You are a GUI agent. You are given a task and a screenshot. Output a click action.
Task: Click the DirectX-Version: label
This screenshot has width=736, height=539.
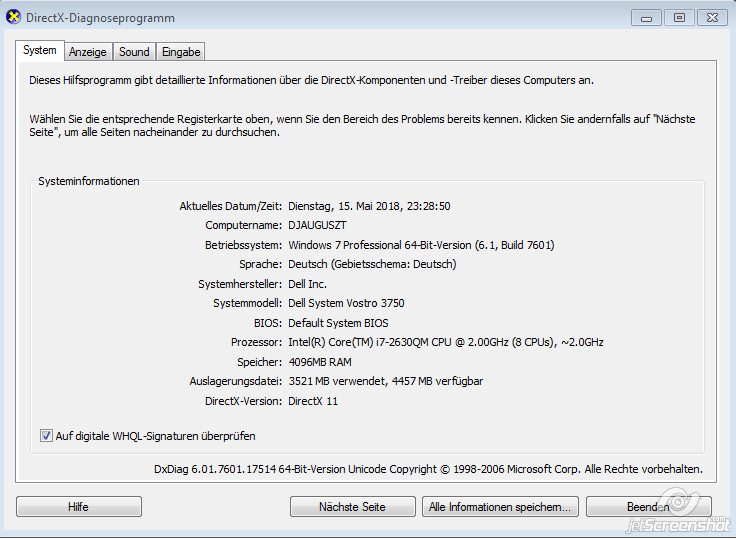tap(244, 401)
